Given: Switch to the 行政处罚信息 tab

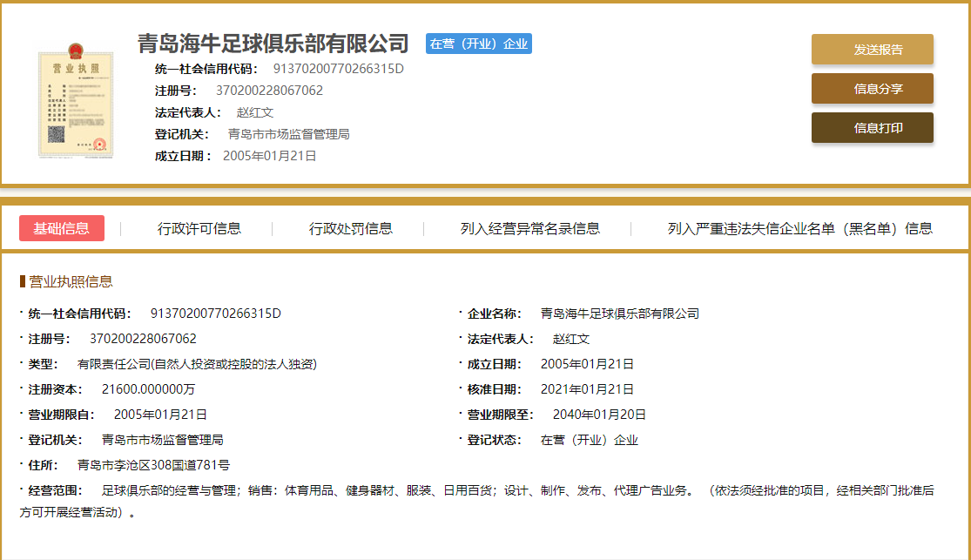Looking at the screenshot, I should 353,228.
